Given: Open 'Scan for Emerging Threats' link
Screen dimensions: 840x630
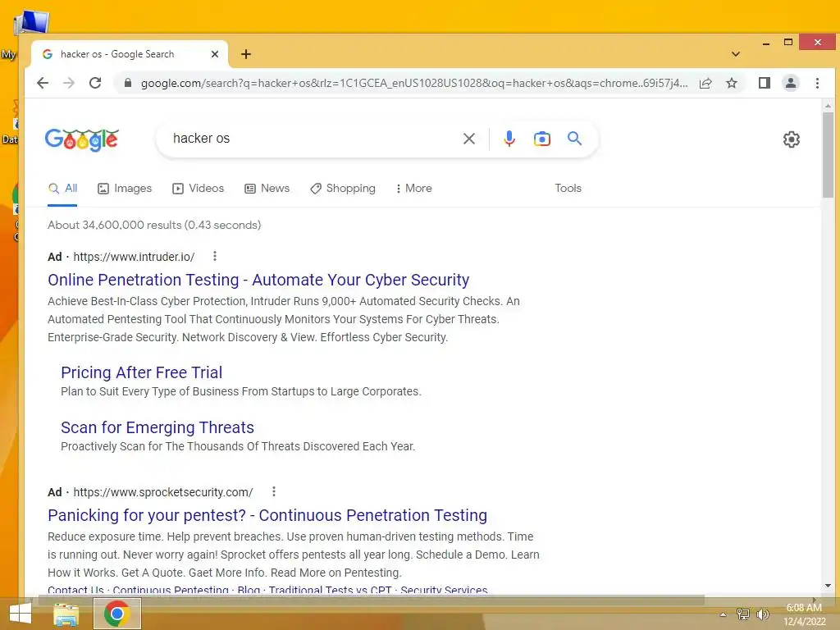Looking at the screenshot, I should (157, 427).
